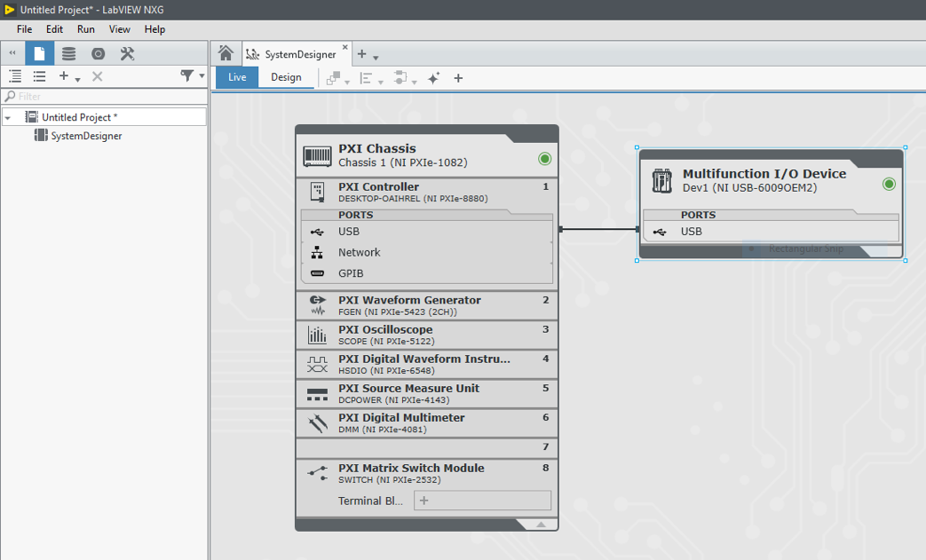Collapse the PXI Chassis bottom arrow
This screenshot has height=560, width=926.
(x=540, y=525)
